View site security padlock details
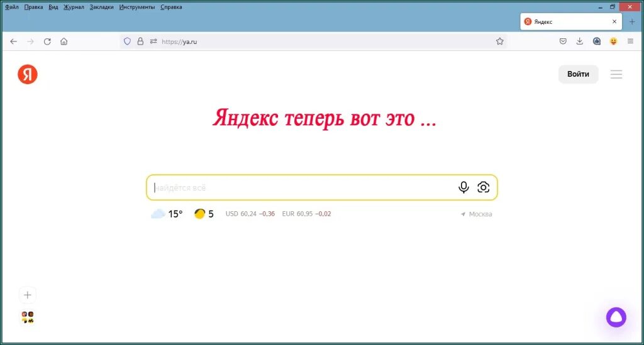 tap(140, 41)
